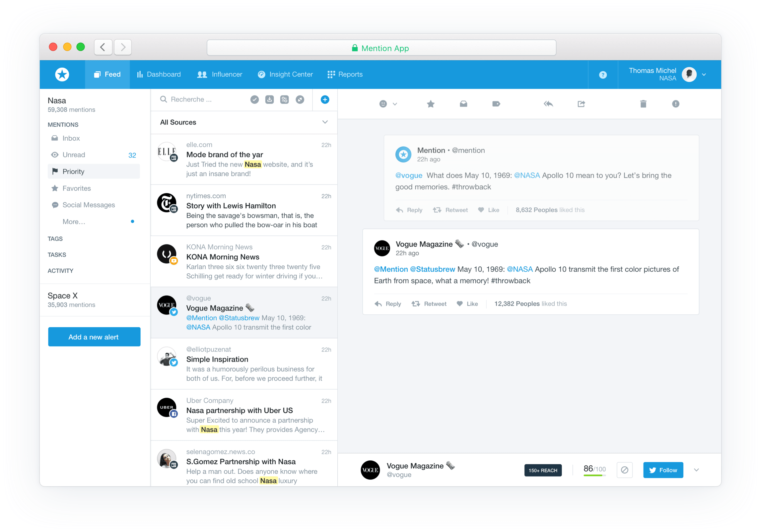761x532 pixels.
Task: Expand the TASKS section
Action: tap(57, 255)
